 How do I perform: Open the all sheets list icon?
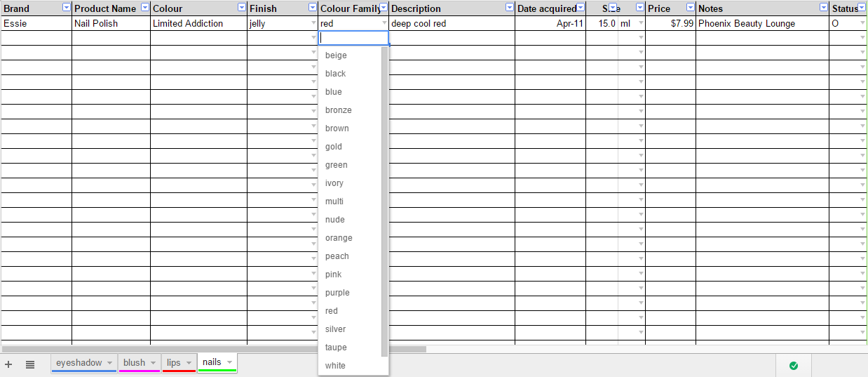click(x=30, y=364)
